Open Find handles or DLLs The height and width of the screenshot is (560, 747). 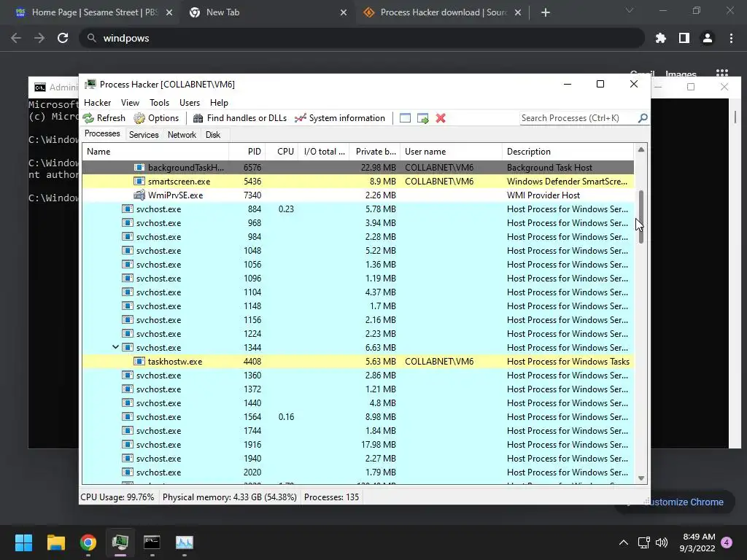pyautogui.click(x=239, y=118)
